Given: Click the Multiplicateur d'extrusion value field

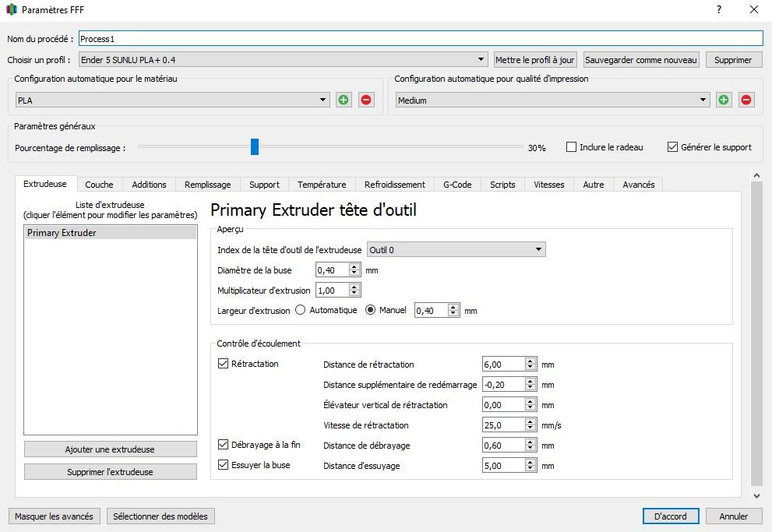Looking at the screenshot, I should tap(333, 290).
